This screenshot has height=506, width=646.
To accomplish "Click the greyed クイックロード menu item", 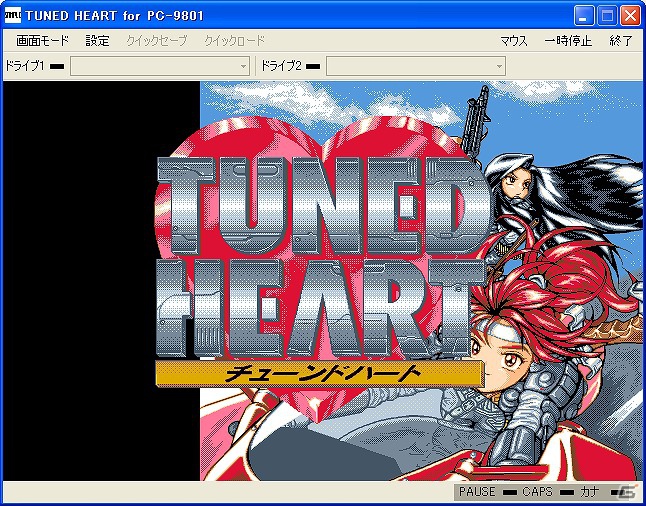I will [x=234, y=41].
